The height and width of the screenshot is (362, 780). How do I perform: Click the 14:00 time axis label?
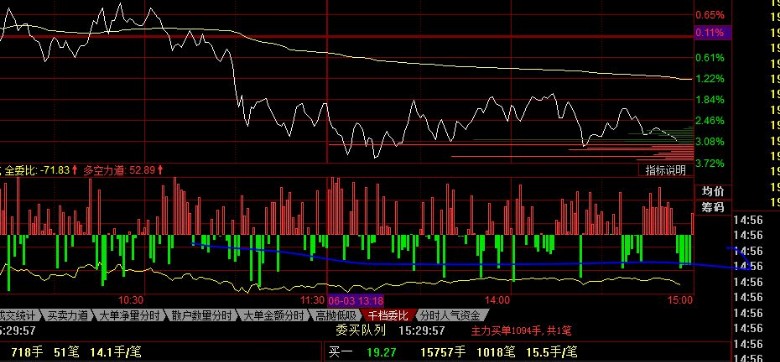coord(497,300)
